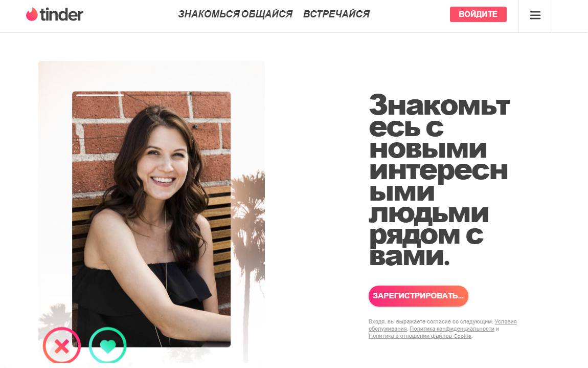Open the ВСТРЕЧАЙСЯ navigation item
The height and width of the screenshot is (368, 588).
[x=336, y=14]
